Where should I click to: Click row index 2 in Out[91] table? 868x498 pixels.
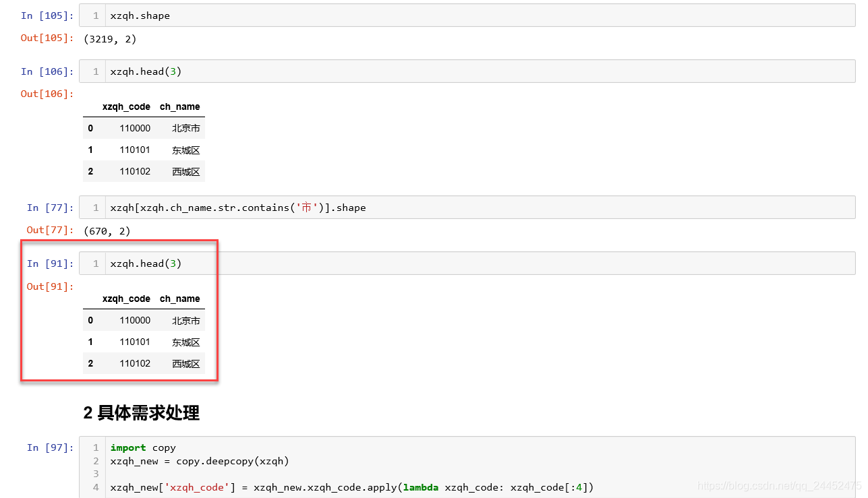click(90, 363)
